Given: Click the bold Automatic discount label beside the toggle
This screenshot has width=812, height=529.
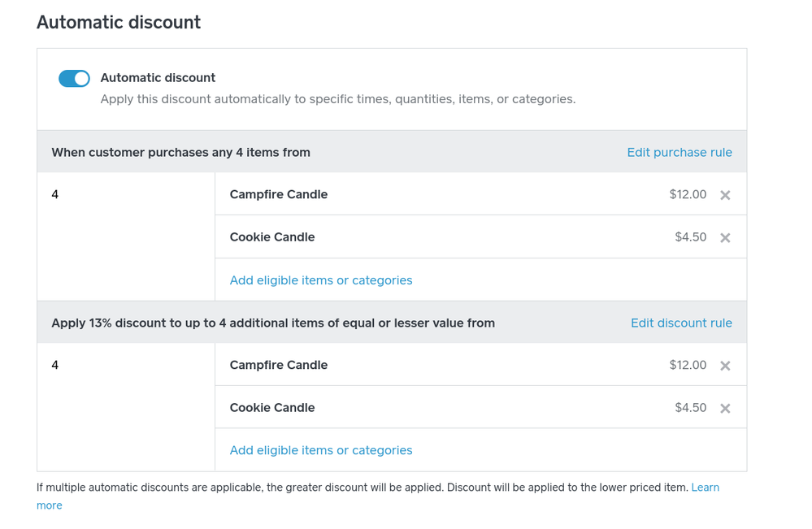Looking at the screenshot, I should coord(158,78).
